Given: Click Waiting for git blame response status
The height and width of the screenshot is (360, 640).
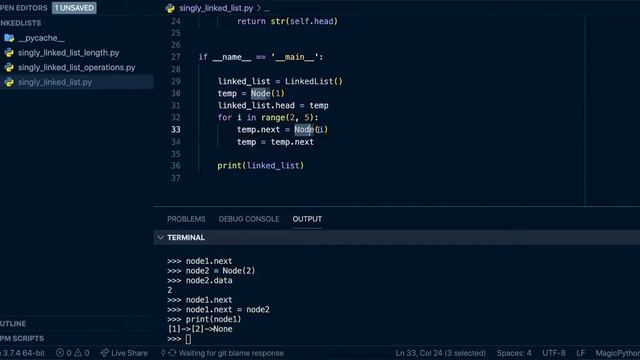Looking at the screenshot, I should pyautogui.click(x=231, y=353).
